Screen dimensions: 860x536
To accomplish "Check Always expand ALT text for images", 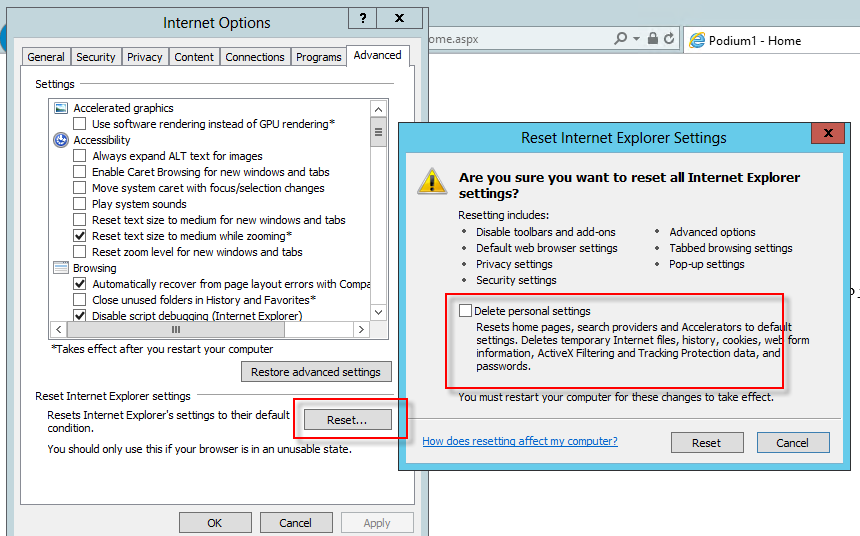I will (x=80, y=156).
